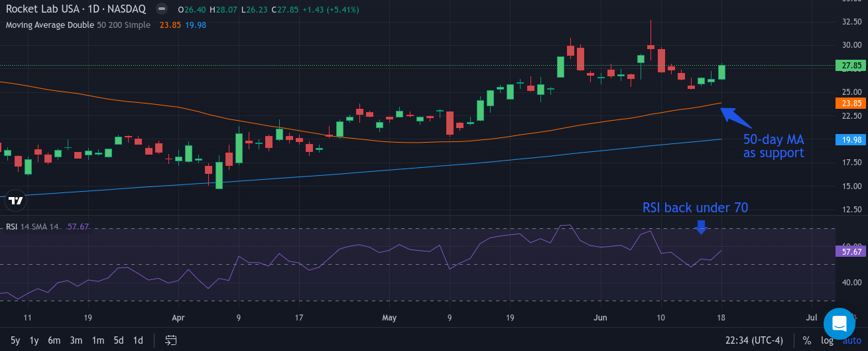Screen dimensions: 868x351
Task: Toggle the log scale mode
Action: 827,340
